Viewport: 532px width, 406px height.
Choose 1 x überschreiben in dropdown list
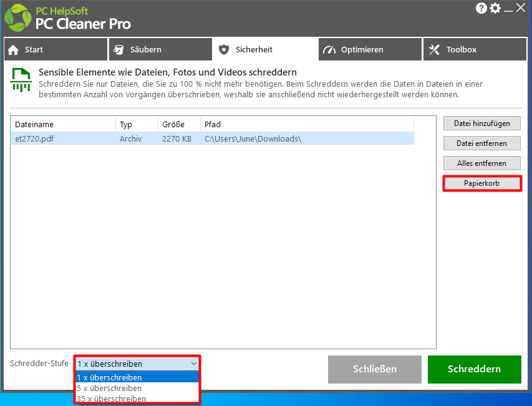(x=137, y=377)
